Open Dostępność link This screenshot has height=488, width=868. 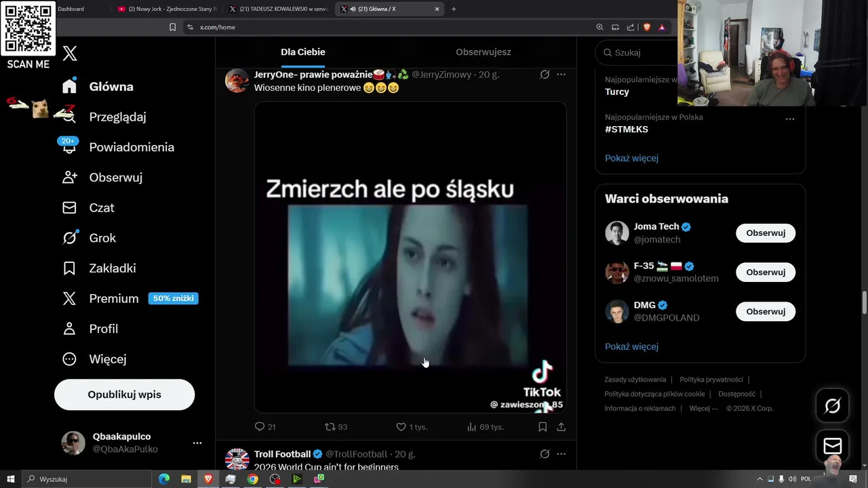(x=736, y=394)
